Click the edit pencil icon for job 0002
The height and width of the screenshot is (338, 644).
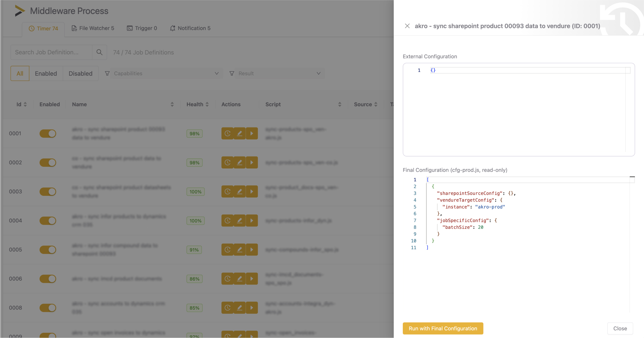[239, 163]
